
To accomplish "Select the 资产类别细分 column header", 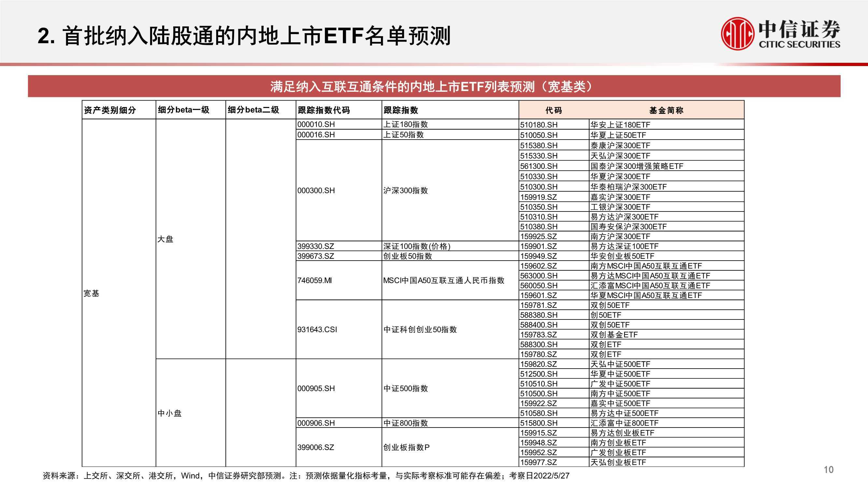I will click(x=119, y=110).
